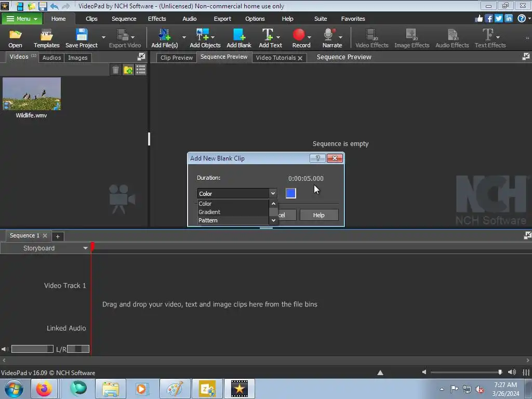
Task: Click the Add Blank icon
Action: (239, 38)
